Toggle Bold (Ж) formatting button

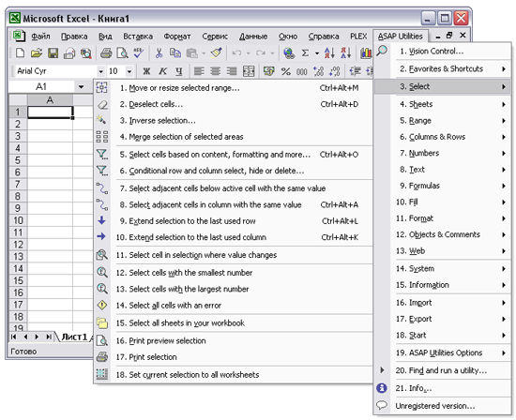[146, 71]
